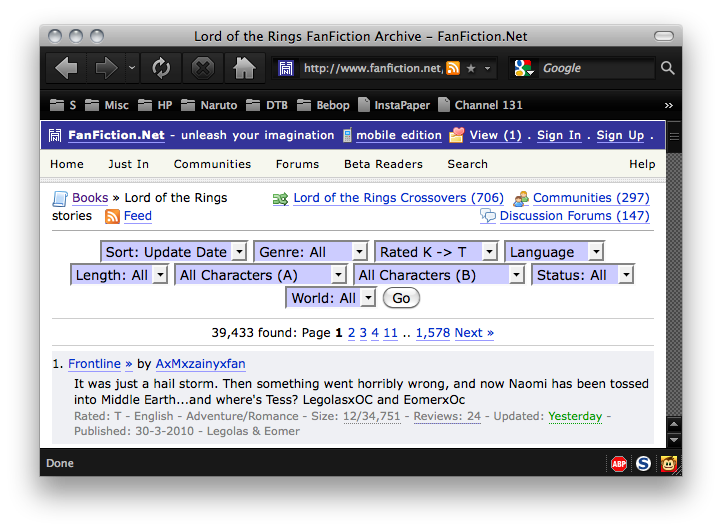
Task: Open the HP bookmarks folder
Action: 155,105
